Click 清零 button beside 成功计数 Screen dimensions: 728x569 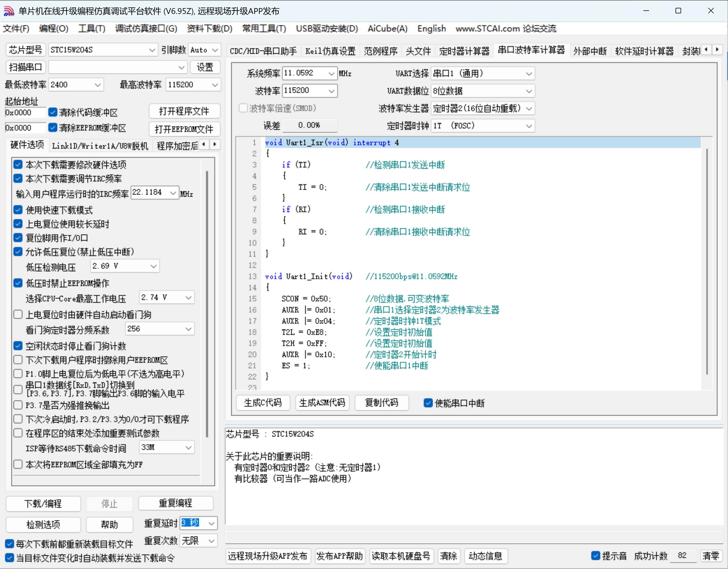(x=711, y=556)
